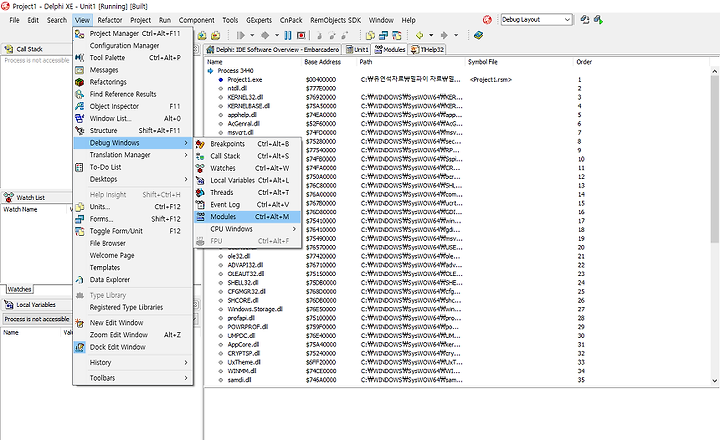
Task: Click the yellow Back navigation icon
Action: coord(420,35)
